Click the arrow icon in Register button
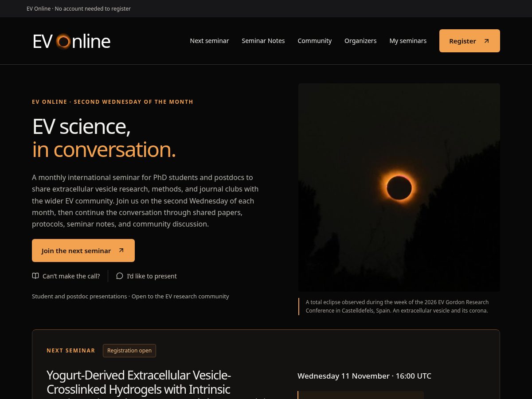 (x=486, y=41)
